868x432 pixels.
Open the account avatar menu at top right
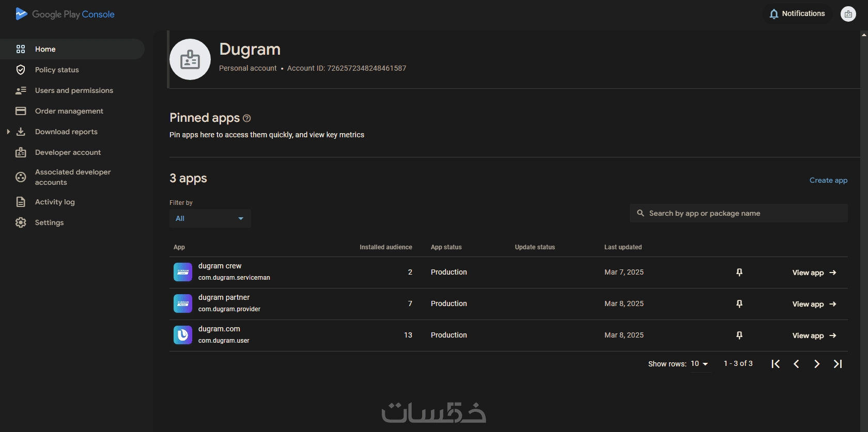(x=848, y=14)
